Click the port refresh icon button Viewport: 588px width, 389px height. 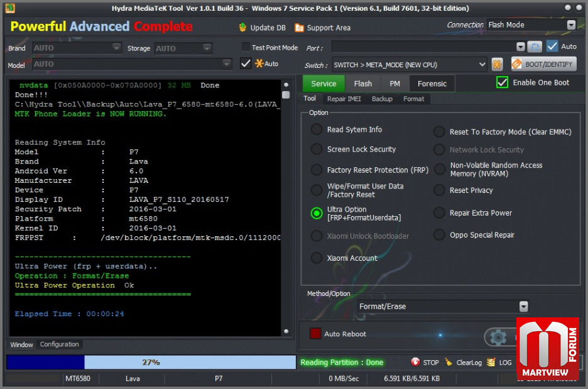click(535, 47)
